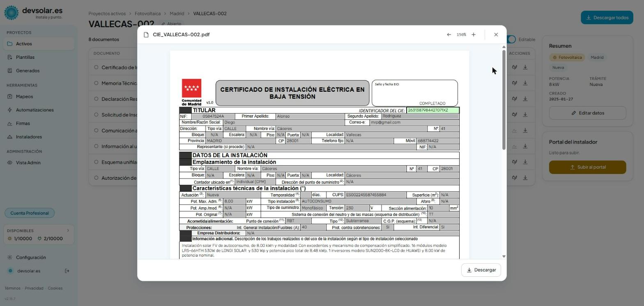Open Vista Admin
644x306 pixels.
[39, 162]
